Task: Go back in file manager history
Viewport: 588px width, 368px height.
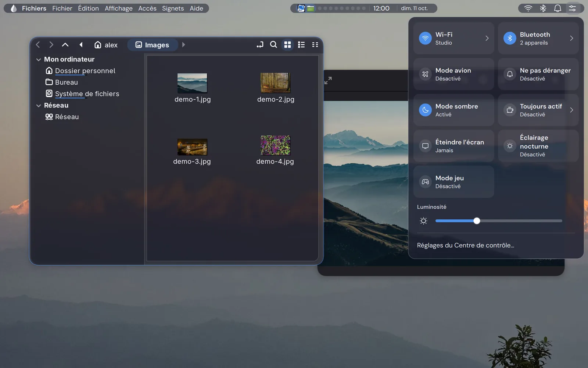Action: [38, 45]
